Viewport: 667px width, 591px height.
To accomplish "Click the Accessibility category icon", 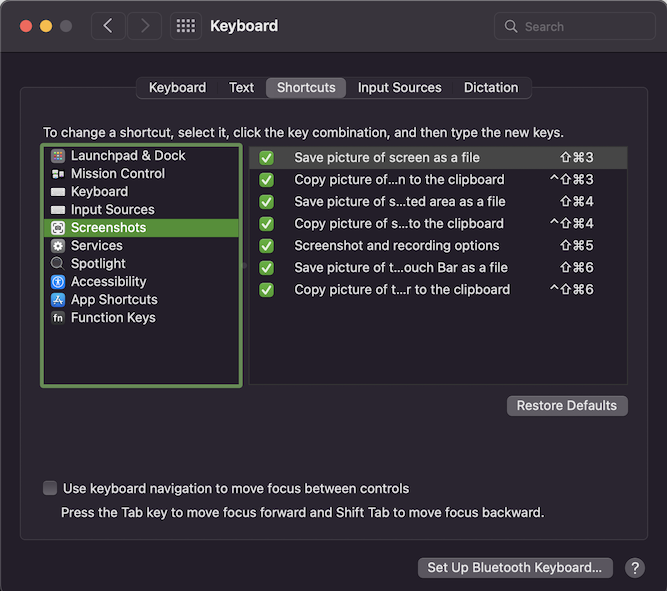I will point(58,282).
